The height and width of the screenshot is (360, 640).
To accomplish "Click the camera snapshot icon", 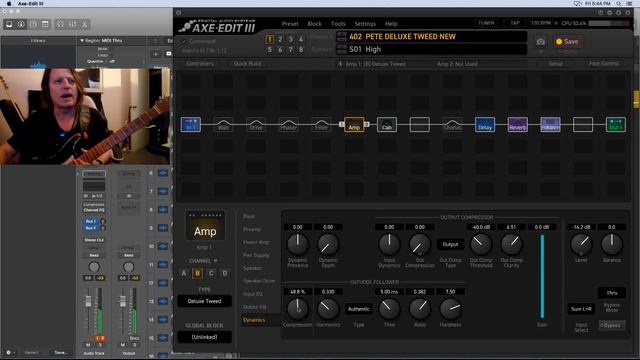I will (x=540, y=42).
